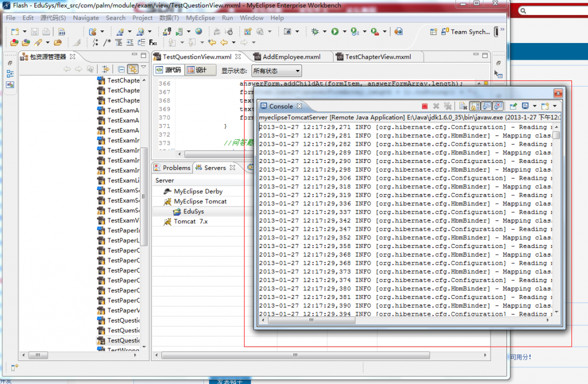
Task: Click the green Run button in toolbar
Action: [x=335, y=32]
